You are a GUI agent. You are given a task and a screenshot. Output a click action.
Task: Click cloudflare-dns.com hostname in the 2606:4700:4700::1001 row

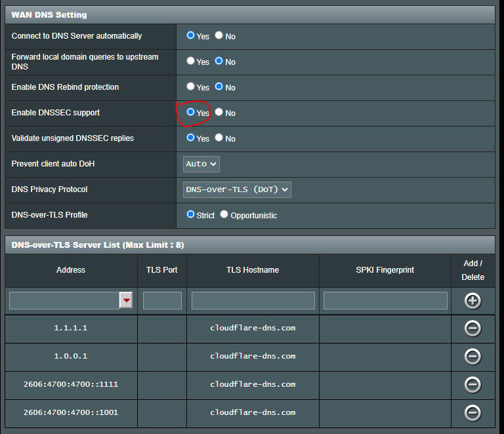click(253, 412)
